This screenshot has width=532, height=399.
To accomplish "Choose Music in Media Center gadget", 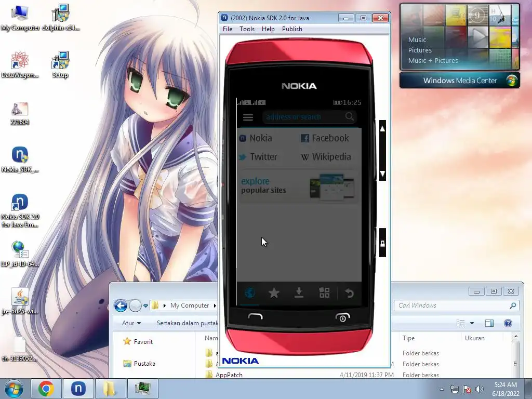I will [417, 39].
